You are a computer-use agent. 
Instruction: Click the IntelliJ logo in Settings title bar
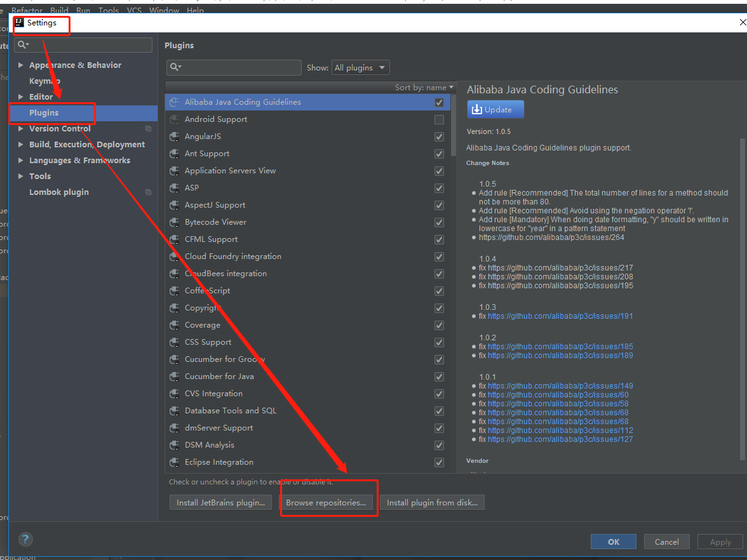click(19, 22)
